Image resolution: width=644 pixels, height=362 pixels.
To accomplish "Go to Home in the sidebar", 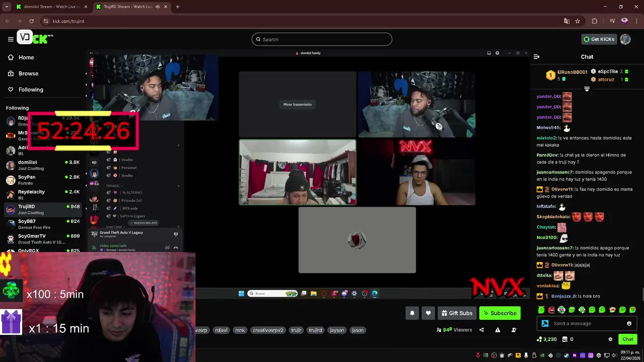I will (x=26, y=57).
